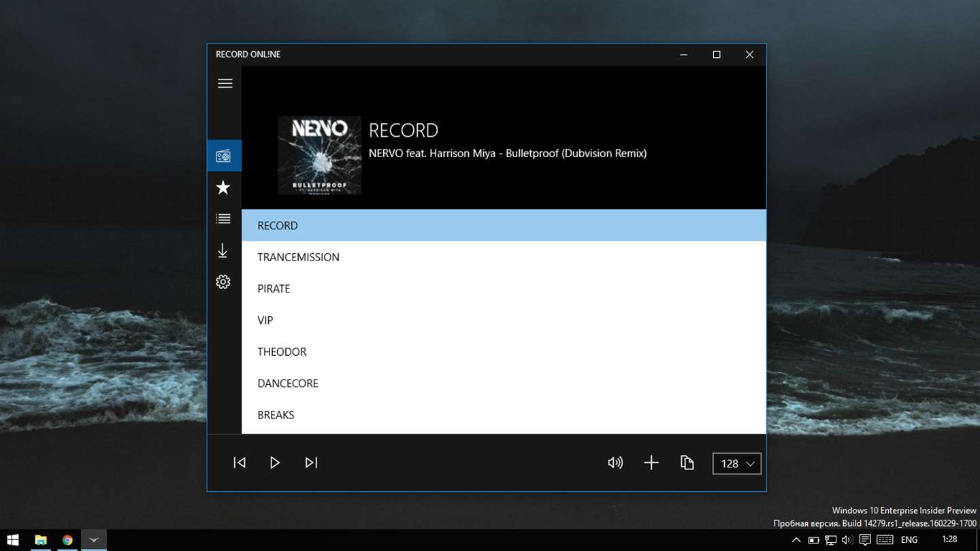Image resolution: width=980 pixels, height=551 pixels.
Task: Choose the BREAKS station
Action: (x=504, y=415)
